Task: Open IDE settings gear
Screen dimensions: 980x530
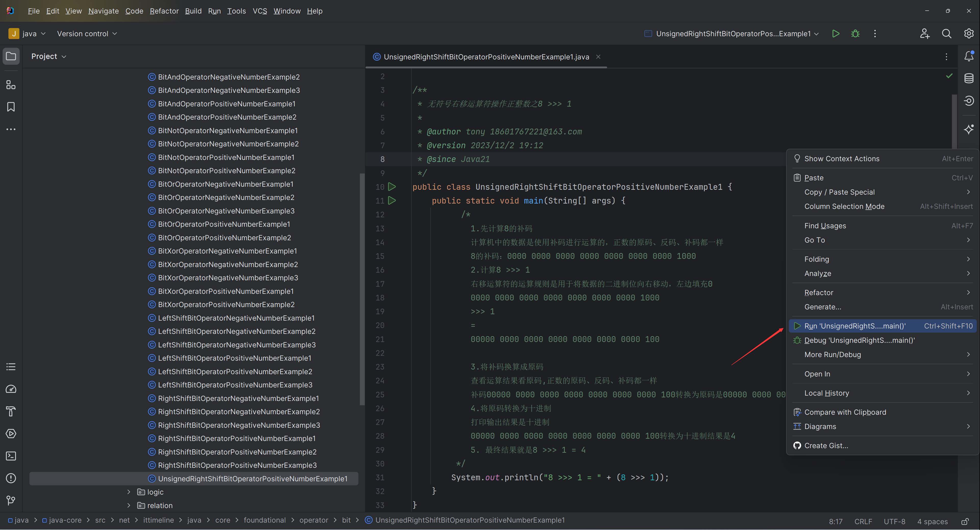Action: 969,33
